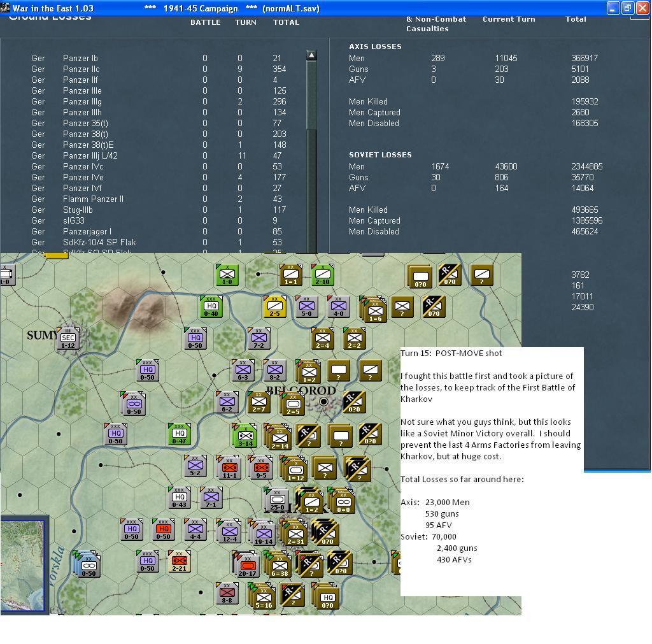Click the TOTAL column header in Ground Losses
Screen dimensions: 652x644
pos(286,22)
